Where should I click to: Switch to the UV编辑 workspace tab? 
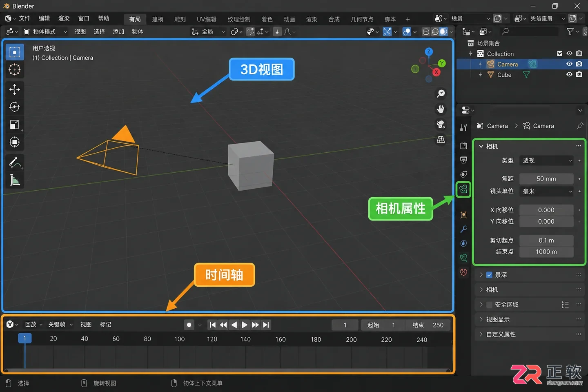click(207, 19)
